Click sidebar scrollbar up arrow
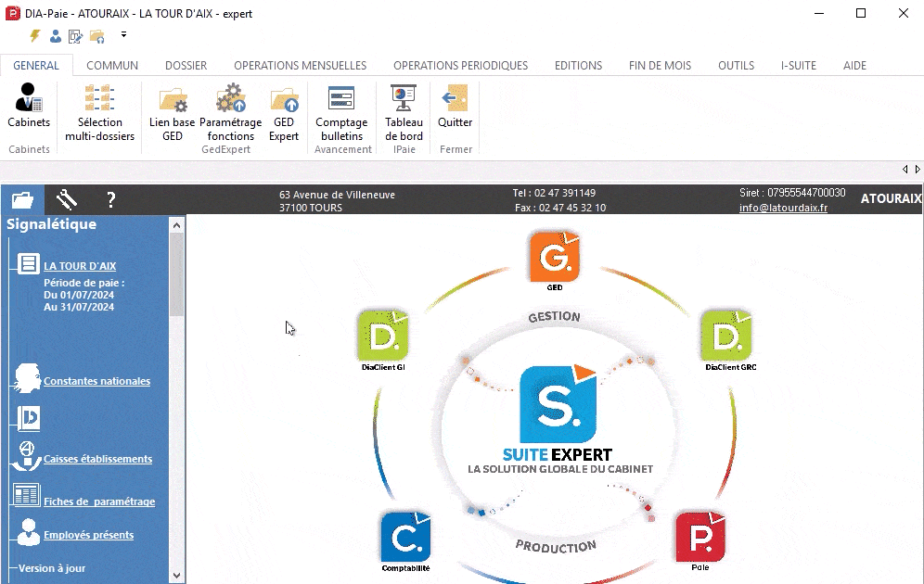Image resolution: width=924 pixels, height=584 pixels. (176, 225)
